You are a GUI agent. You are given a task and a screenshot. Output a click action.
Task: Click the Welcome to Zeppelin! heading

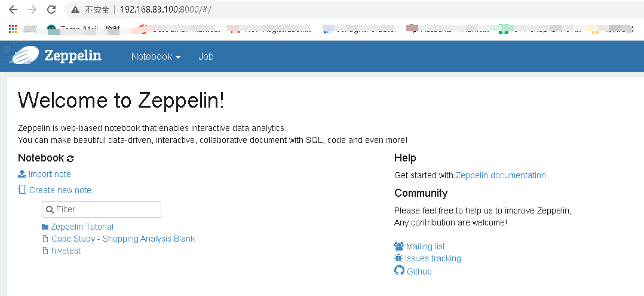tap(121, 100)
